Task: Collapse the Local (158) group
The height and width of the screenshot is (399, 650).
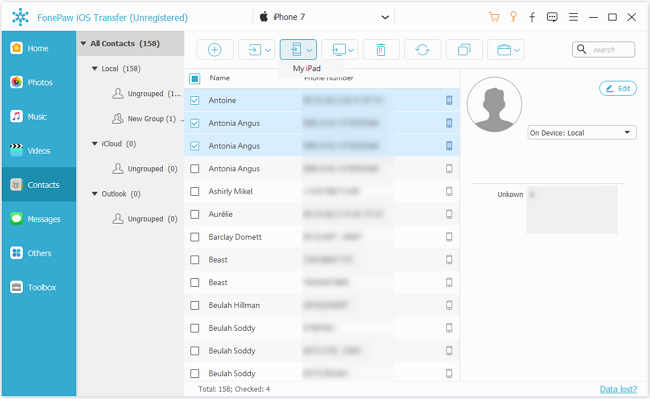Action: tap(95, 69)
